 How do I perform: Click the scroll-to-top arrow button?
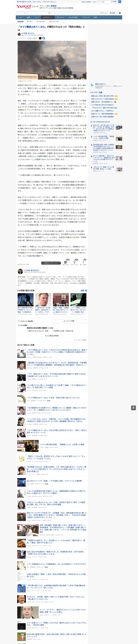[133, 408]
